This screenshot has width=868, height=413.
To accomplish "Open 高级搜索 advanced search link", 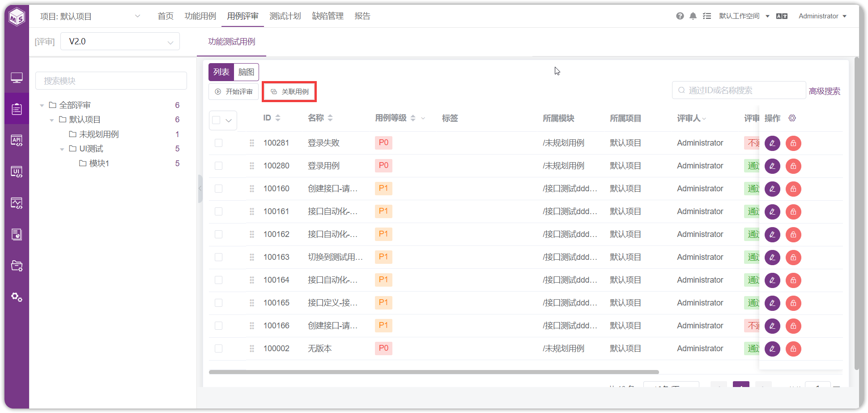I will [824, 91].
